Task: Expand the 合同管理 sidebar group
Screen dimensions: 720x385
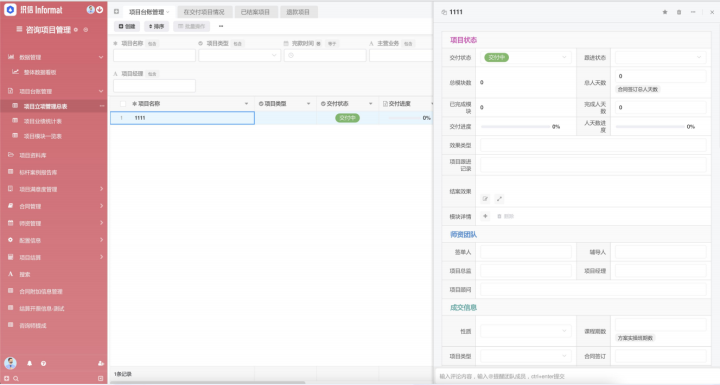Action: pos(101,206)
